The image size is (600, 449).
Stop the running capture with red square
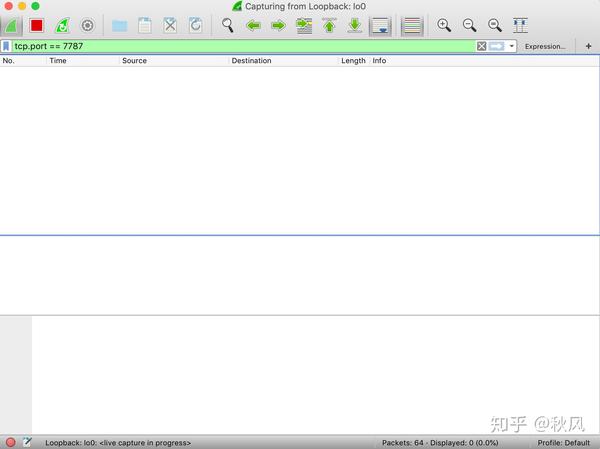37,26
